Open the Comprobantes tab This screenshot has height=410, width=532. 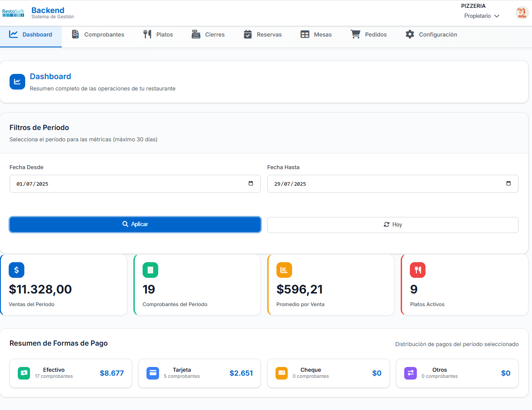tap(98, 35)
